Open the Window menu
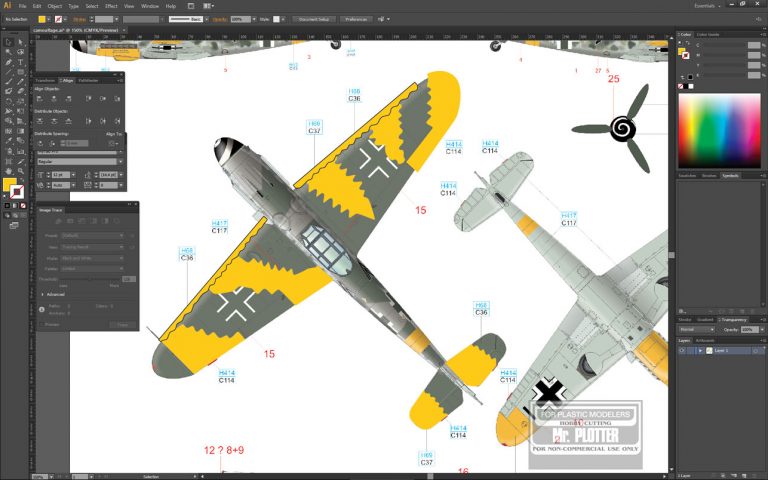Screen dimensions: 768x480 coord(149,6)
